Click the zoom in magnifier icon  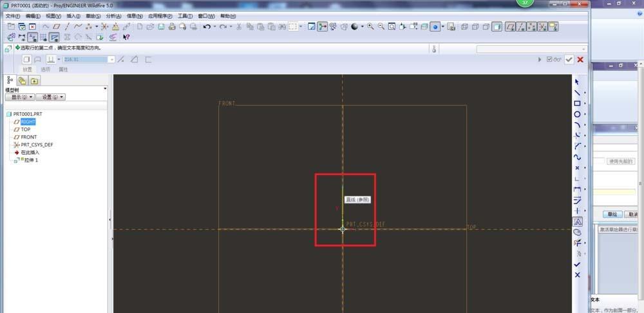click(x=372, y=26)
